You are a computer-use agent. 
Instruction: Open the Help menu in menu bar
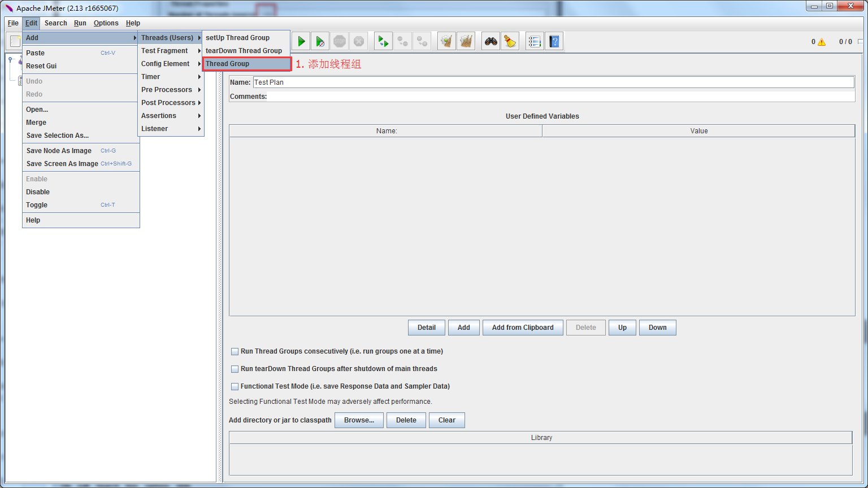[133, 23]
